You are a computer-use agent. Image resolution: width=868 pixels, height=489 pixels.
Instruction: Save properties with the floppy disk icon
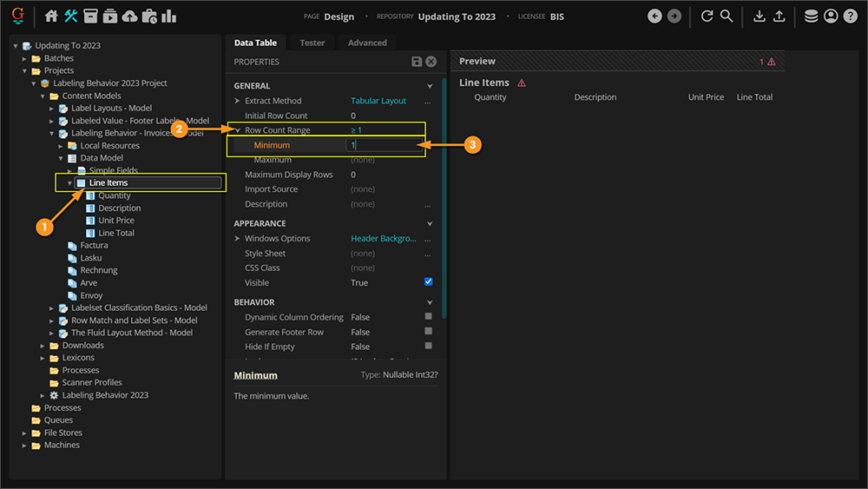coord(417,62)
